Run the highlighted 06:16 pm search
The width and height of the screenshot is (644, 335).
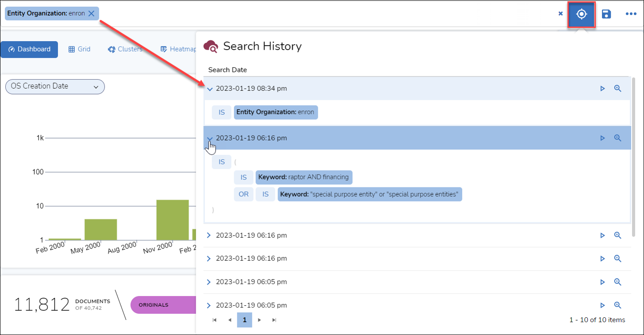pos(602,138)
